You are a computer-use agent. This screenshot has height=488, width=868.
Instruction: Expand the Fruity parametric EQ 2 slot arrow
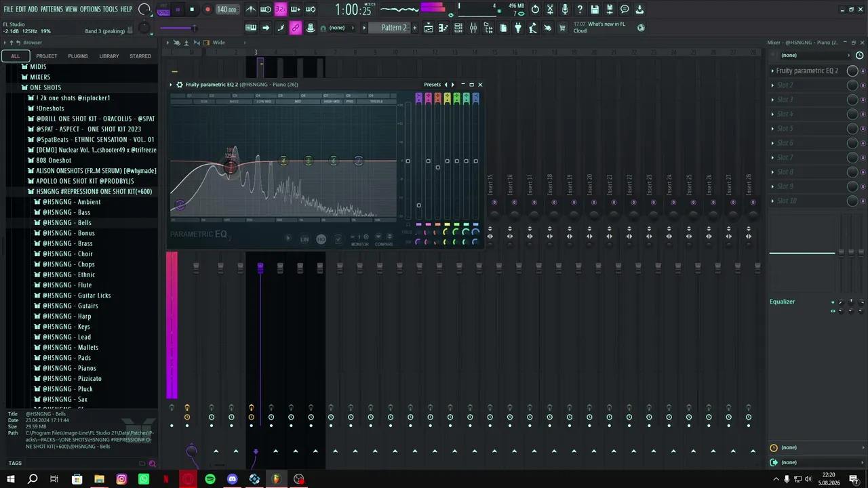tap(772, 70)
